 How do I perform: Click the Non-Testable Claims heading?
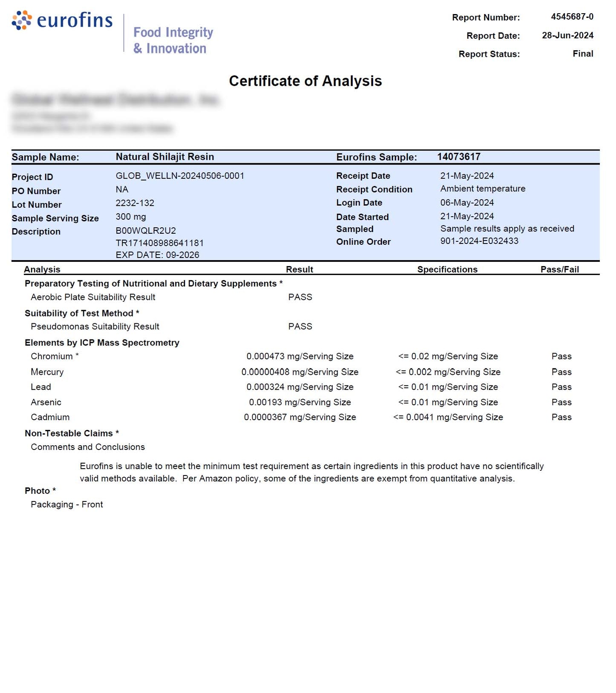point(72,433)
